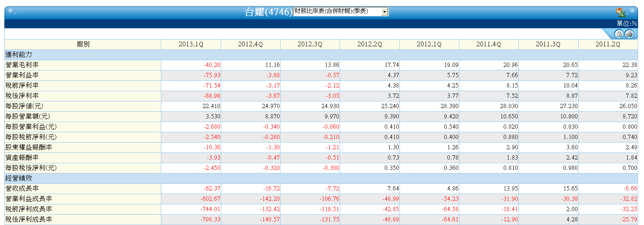The height and width of the screenshot is (225, 644).
Task: Select the 2011.2Q column header
Action: [608, 44]
